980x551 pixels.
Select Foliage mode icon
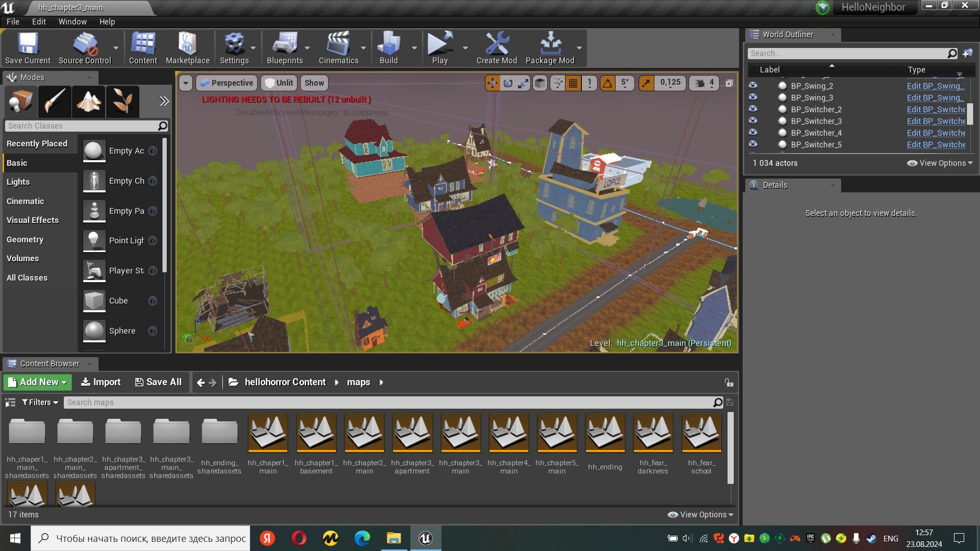click(x=122, y=102)
